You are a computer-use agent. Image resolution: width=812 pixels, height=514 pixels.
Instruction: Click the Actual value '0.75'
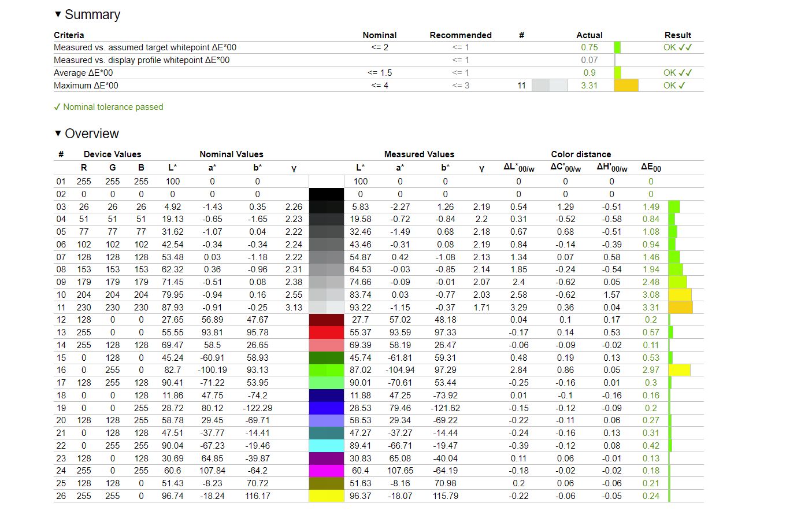point(589,47)
